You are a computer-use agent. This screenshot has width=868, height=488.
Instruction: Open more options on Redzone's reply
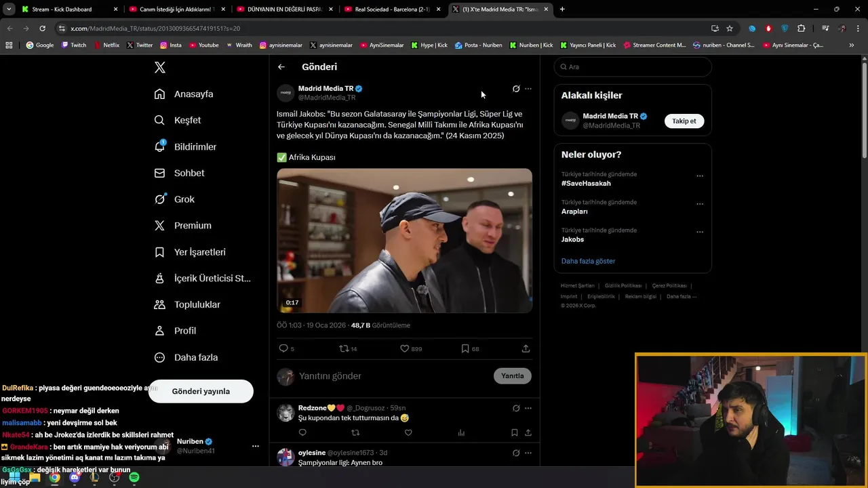528,408
